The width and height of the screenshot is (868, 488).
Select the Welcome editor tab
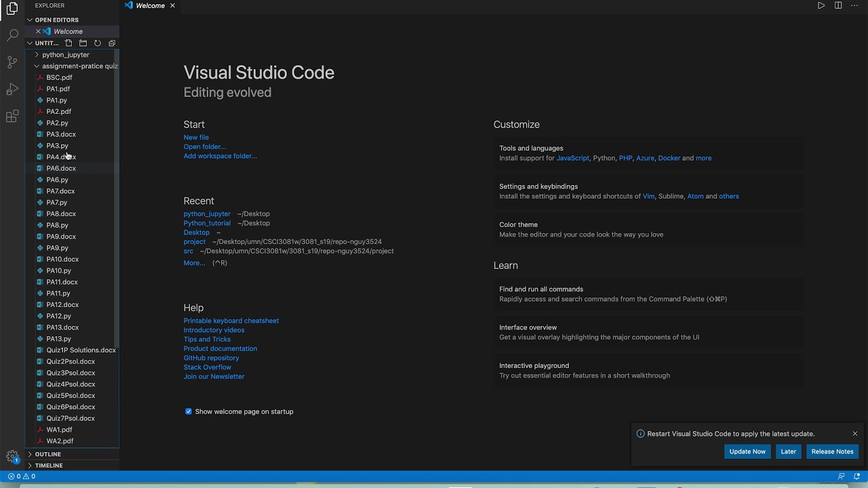[x=150, y=5]
